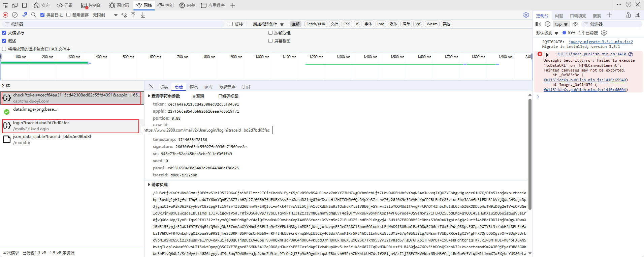This screenshot has width=644, height=257.
Task: Click 查看源 link
Action: click(198, 96)
